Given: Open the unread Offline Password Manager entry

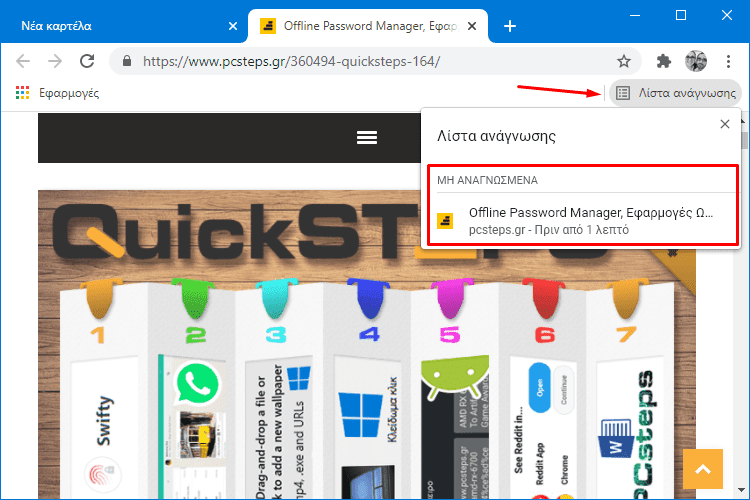Looking at the screenshot, I should 583,221.
